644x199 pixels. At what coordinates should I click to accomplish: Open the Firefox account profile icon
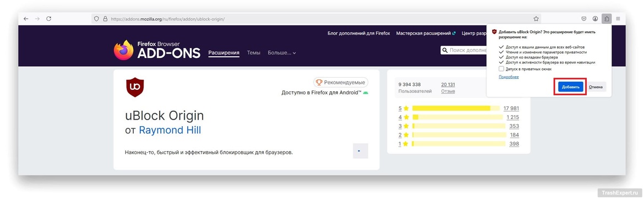click(x=595, y=19)
